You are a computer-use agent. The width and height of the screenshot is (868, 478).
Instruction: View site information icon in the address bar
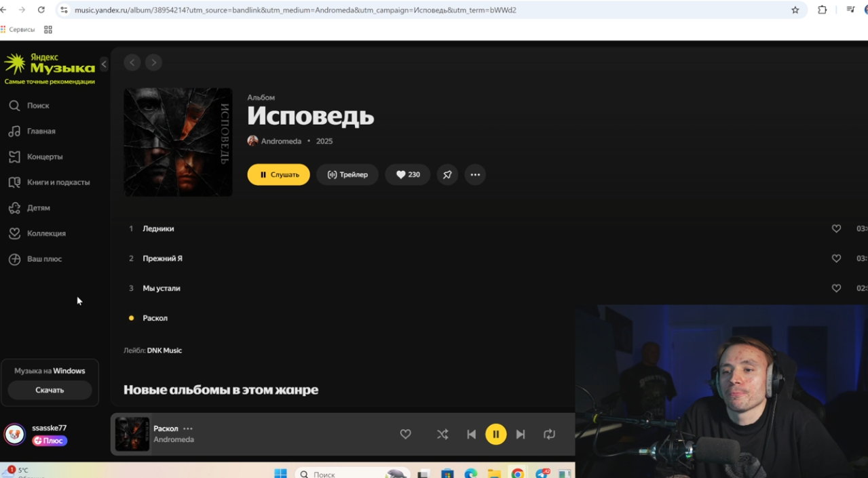point(64,10)
